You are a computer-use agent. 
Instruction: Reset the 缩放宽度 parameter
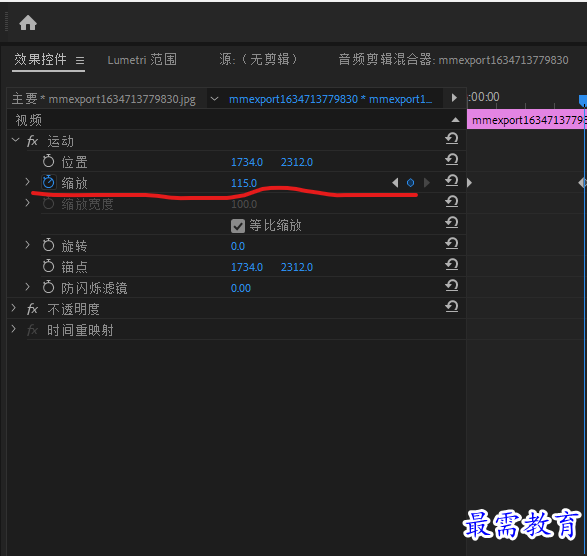452,201
